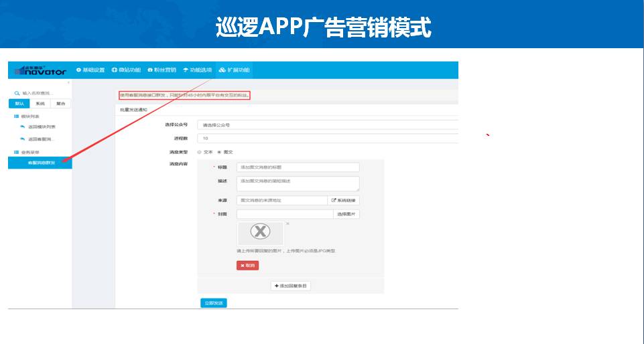This screenshot has height=344, width=644.
Task: Switch to the 聚合 tab
Action: tap(60, 104)
